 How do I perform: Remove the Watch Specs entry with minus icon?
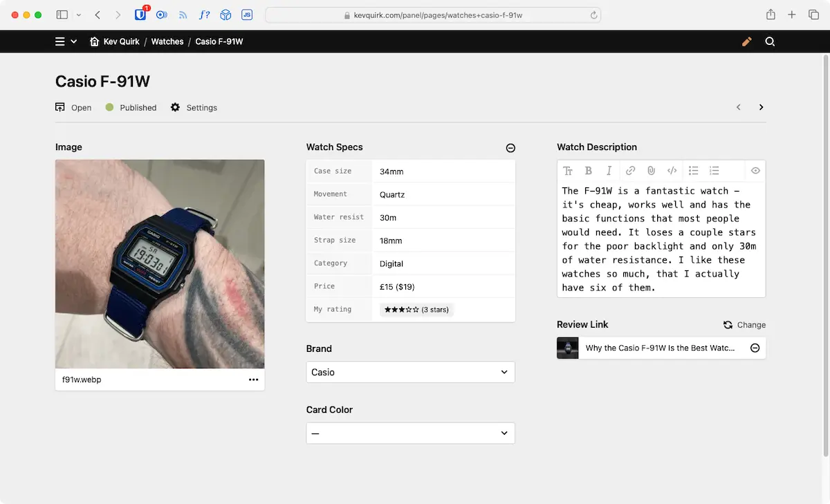510,148
